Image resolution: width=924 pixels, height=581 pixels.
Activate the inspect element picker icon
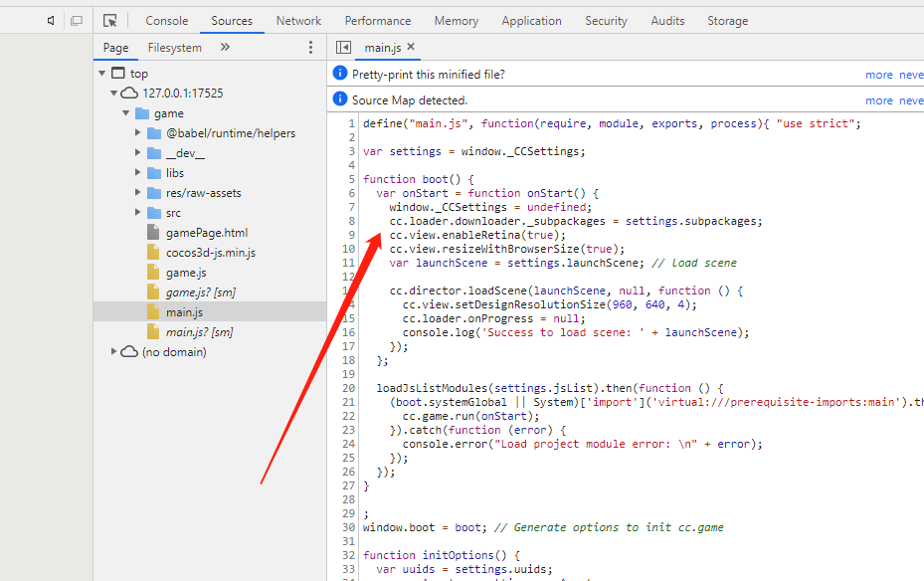(110, 20)
